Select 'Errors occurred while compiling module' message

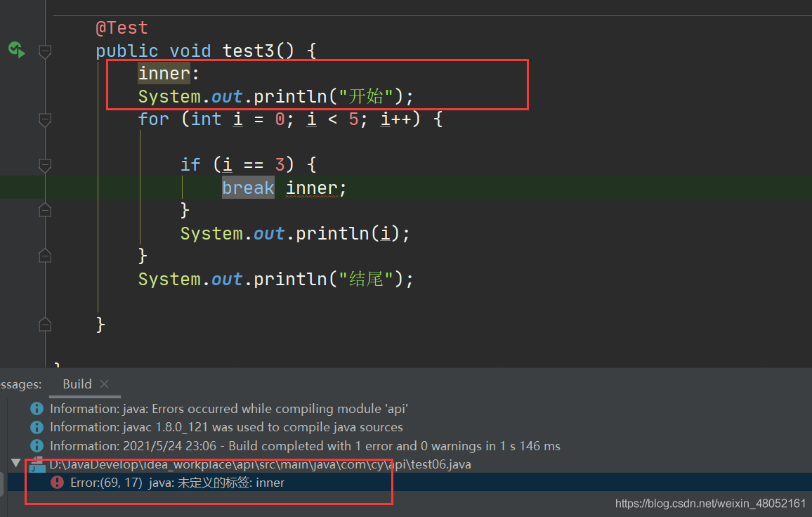(229, 409)
